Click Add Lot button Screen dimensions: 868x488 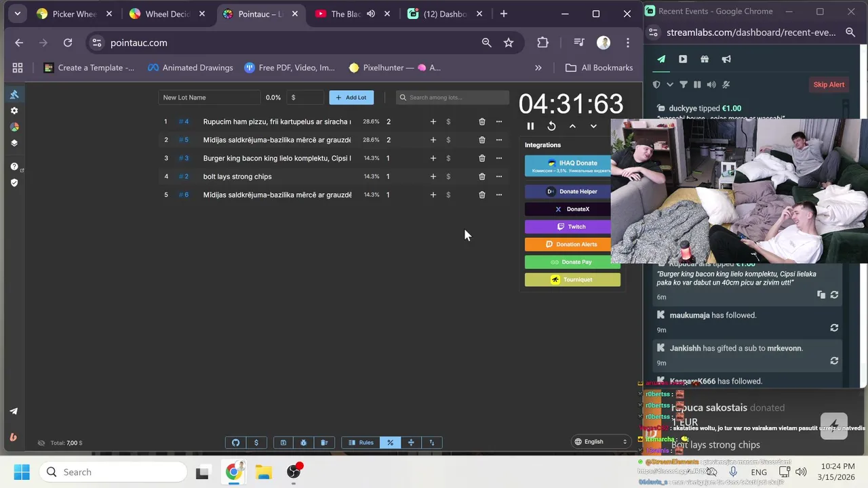pyautogui.click(x=351, y=98)
